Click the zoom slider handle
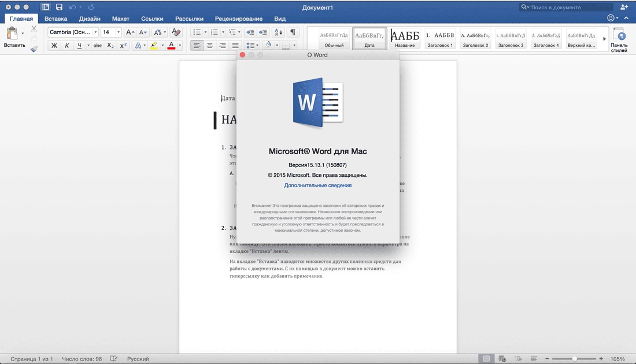Screen dimensions: 636x364 (x=574, y=359)
